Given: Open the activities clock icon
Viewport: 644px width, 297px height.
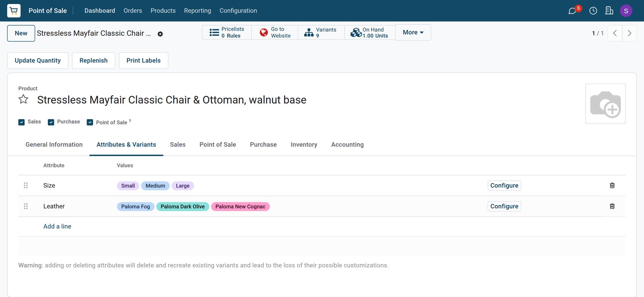Looking at the screenshot, I should click(x=593, y=11).
